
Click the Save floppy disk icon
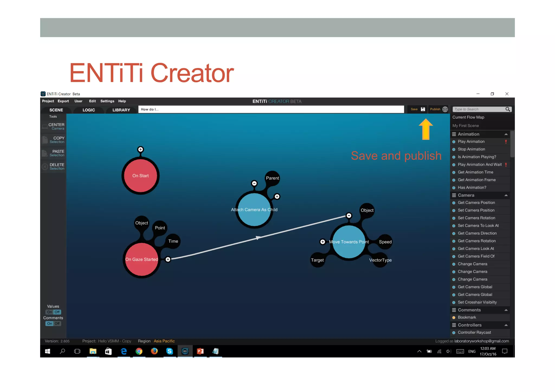(x=423, y=109)
